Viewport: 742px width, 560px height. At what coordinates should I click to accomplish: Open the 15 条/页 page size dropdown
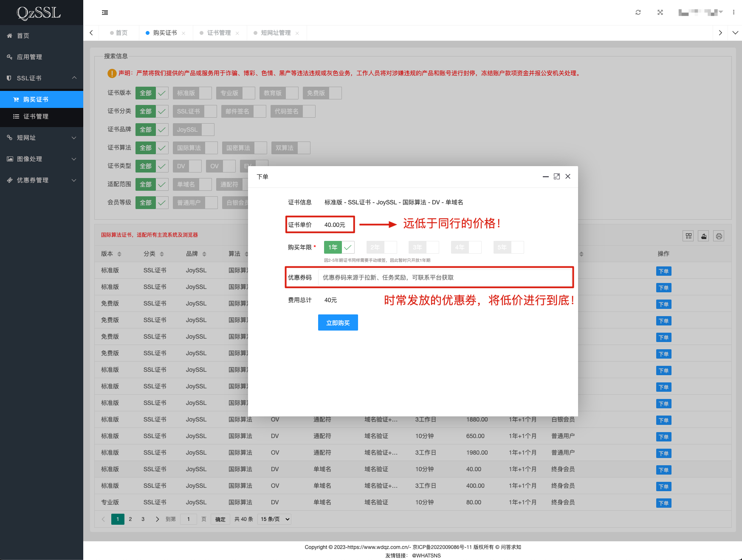pyautogui.click(x=274, y=519)
